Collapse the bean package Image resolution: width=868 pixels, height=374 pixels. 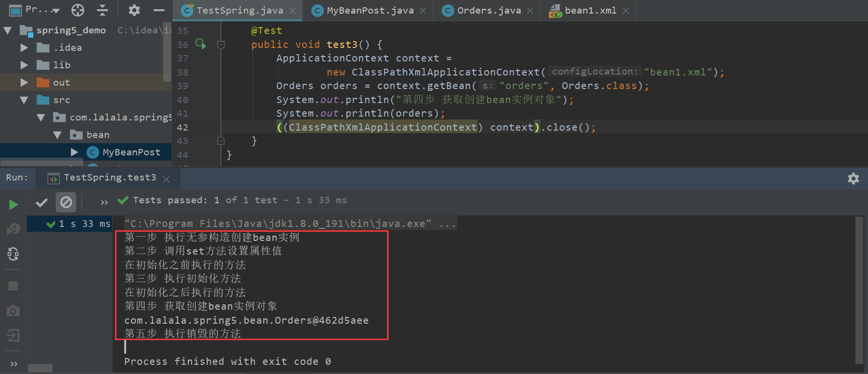click(58, 135)
